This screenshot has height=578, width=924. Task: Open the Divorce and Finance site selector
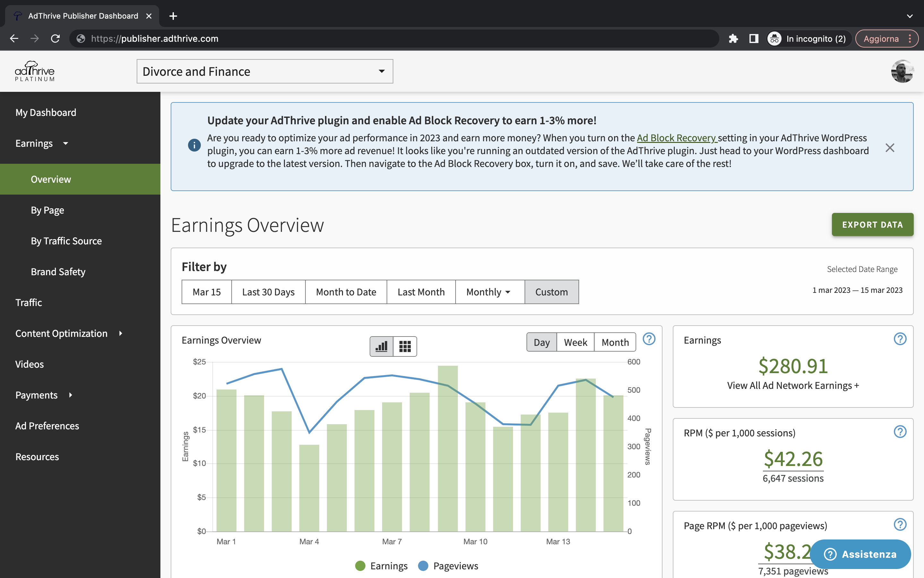point(265,71)
